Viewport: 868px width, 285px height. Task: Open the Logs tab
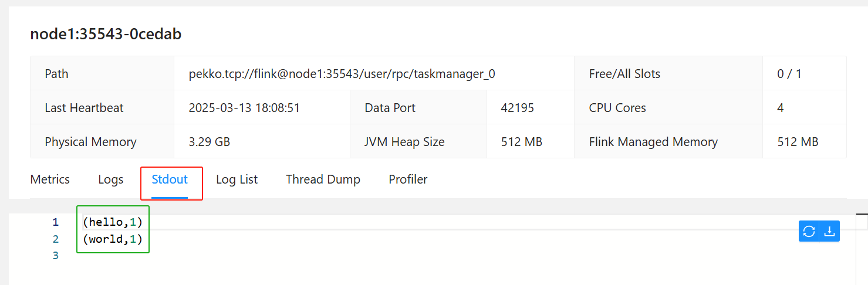tap(111, 179)
